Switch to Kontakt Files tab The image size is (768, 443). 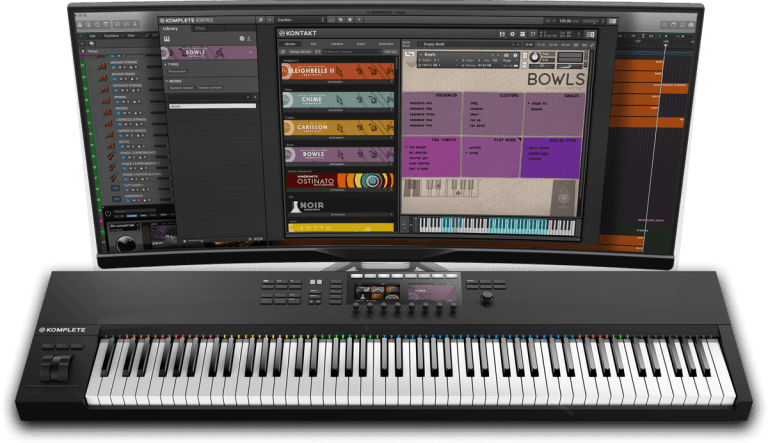pos(313,44)
